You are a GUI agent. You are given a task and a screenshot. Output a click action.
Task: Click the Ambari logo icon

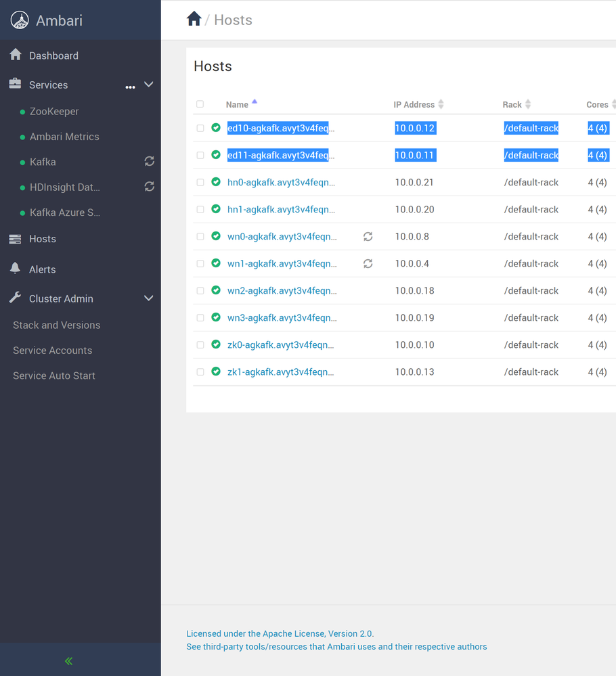coord(20,20)
